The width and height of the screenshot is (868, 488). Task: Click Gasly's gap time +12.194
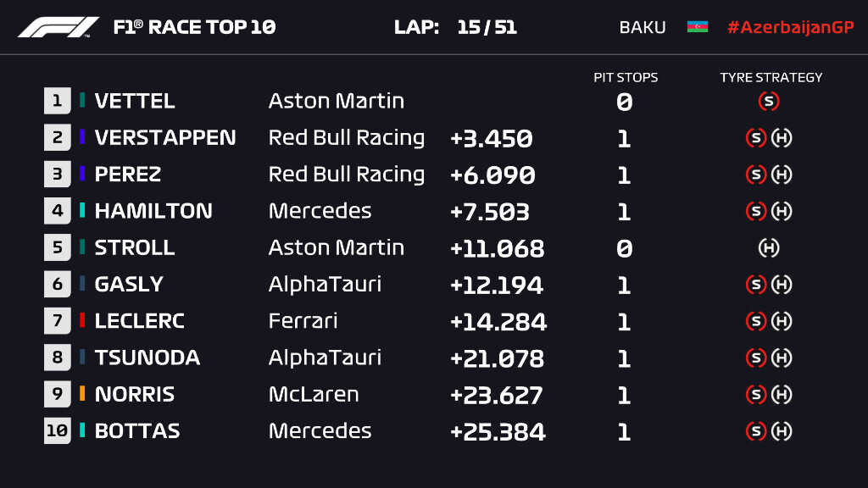(x=496, y=286)
